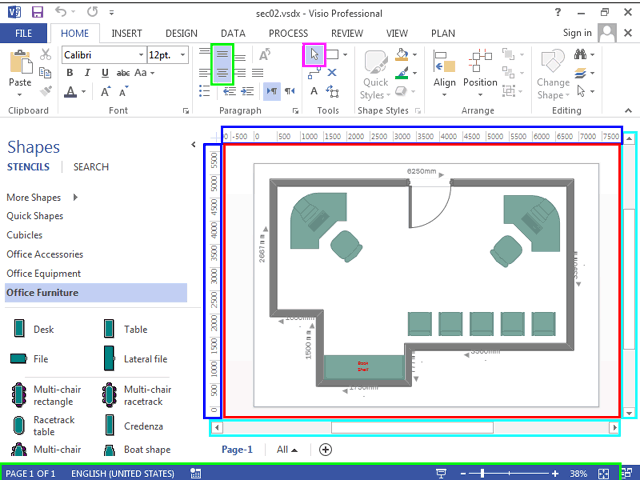640x480 pixels.
Task: Add a new page with the plus button
Action: tap(325, 449)
